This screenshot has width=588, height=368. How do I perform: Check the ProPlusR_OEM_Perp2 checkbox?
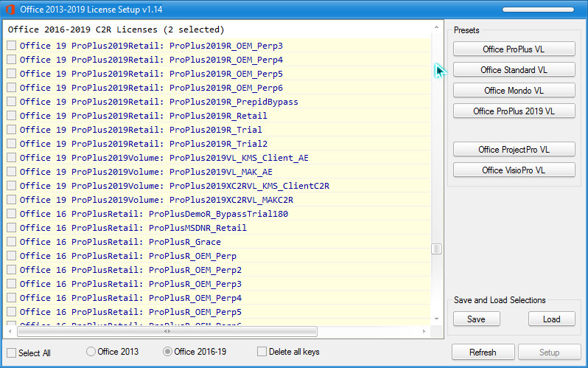pyautogui.click(x=12, y=270)
